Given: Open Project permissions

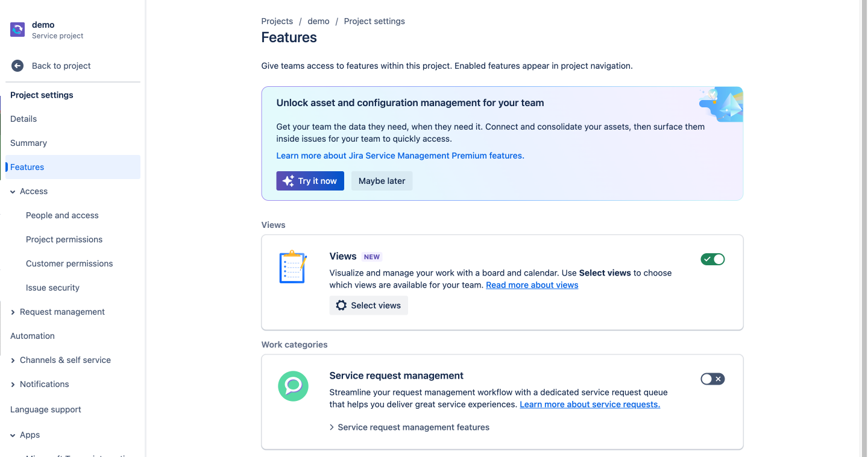Looking at the screenshot, I should click(73, 239).
